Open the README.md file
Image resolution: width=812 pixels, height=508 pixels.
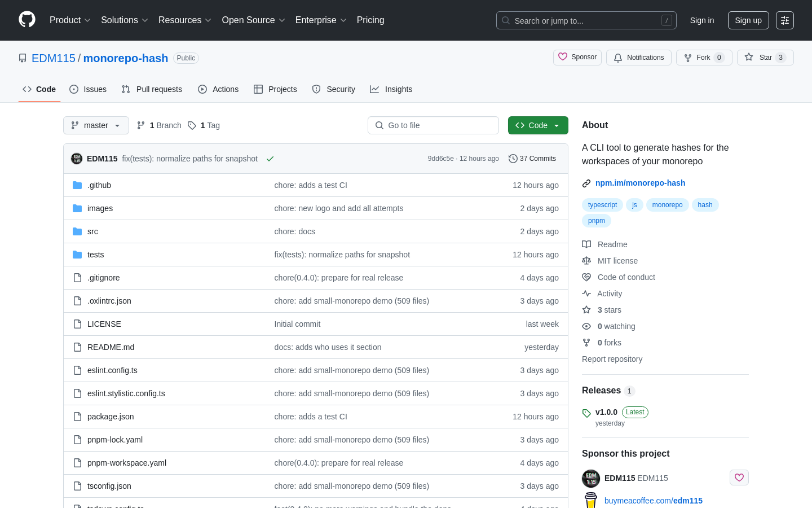point(111,347)
